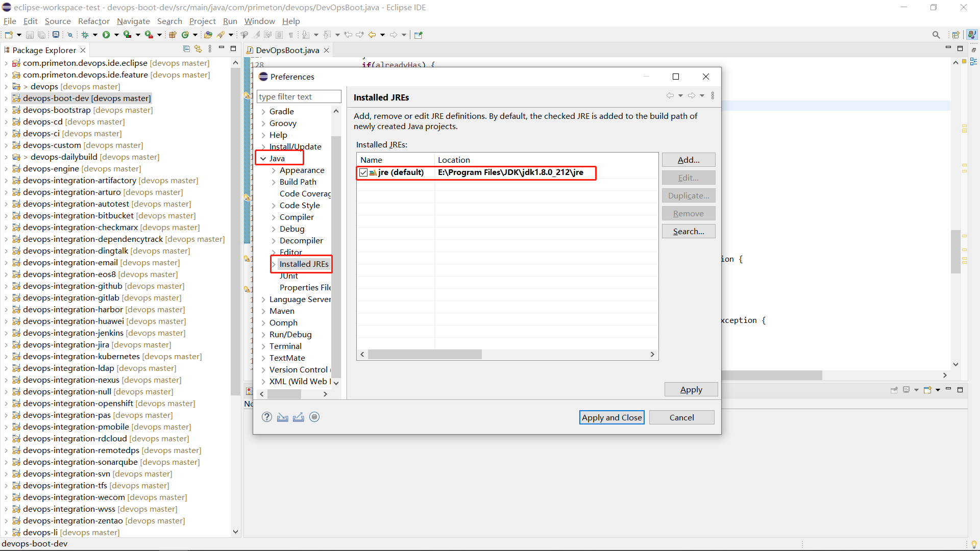The image size is (980, 551).
Task: Collapse All projects in Package Explorer
Action: coord(186,48)
